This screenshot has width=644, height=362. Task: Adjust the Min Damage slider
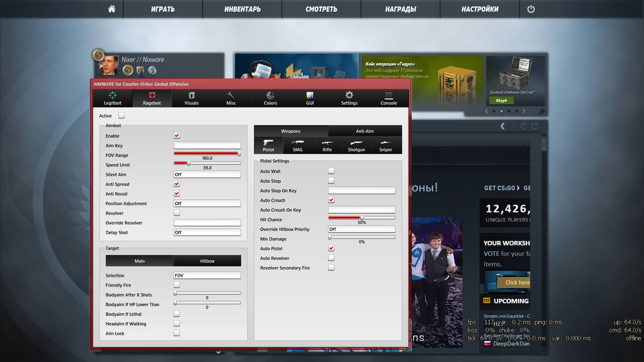click(362, 237)
